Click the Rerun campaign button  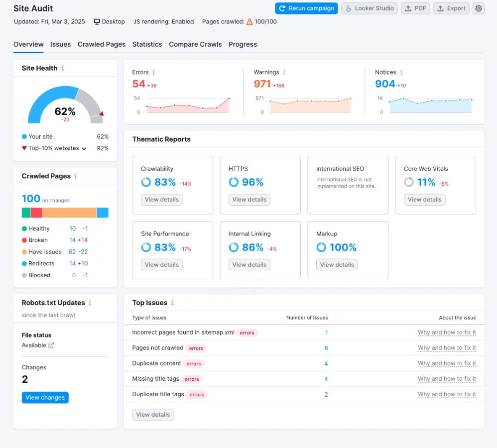coord(306,8)
